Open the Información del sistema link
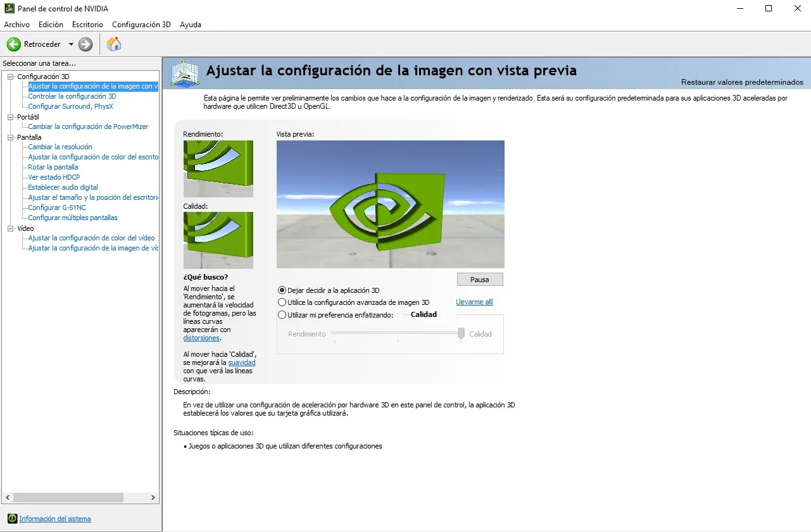The width and height of the screenshot is (811, 532). (55, 519)
